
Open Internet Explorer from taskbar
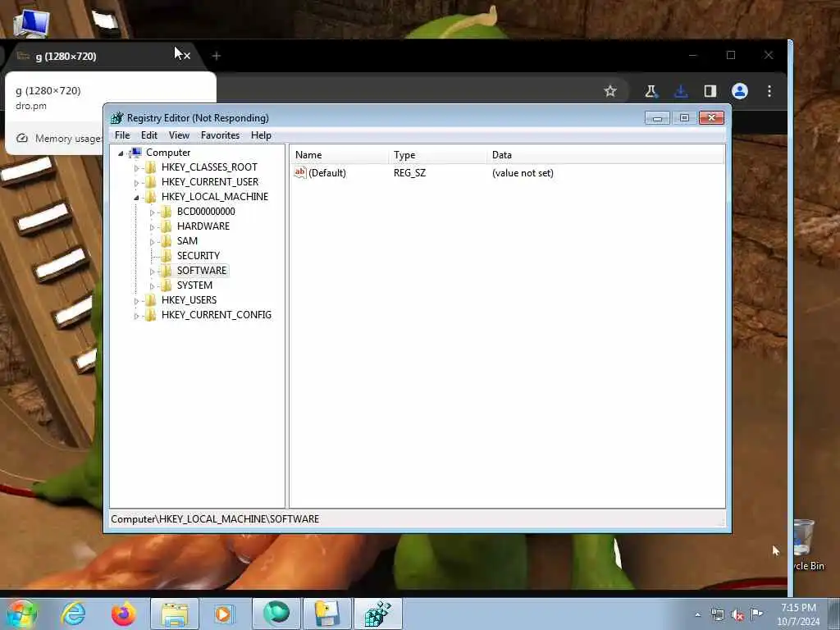(73, 614)
